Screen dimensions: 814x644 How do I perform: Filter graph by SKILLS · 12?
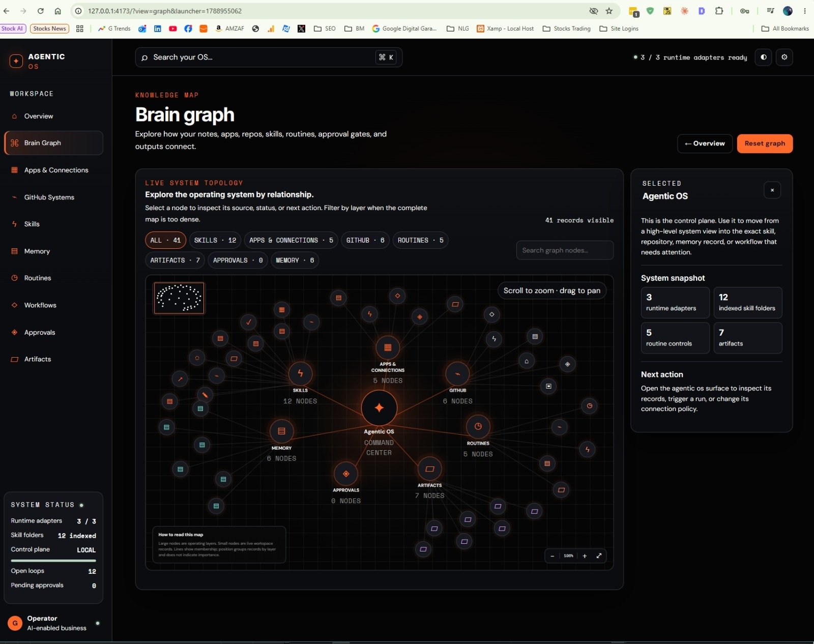[215, 240]
